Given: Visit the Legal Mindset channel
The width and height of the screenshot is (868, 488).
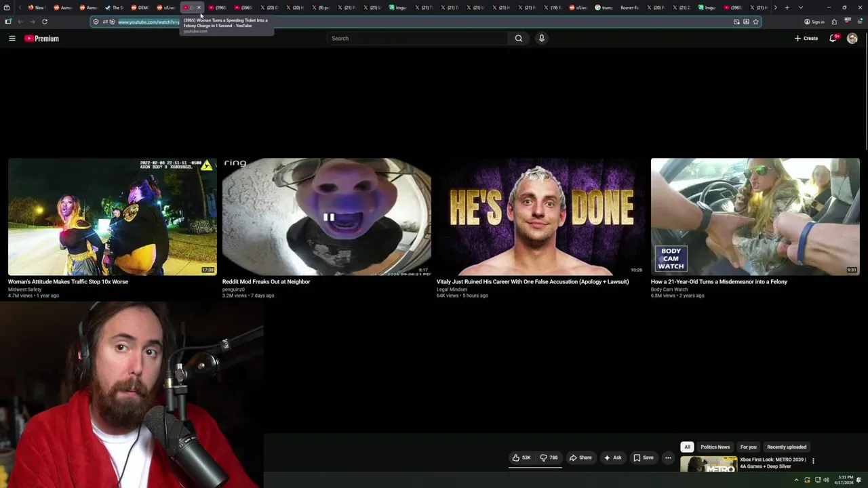Looking at the screenshot, I should [x=452, y=289].
